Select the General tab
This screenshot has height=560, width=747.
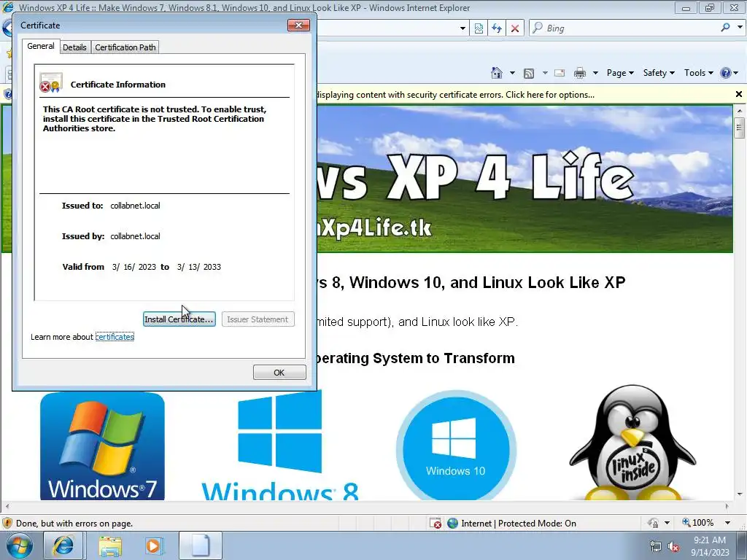pyautogui.click(x=41, y=46)
